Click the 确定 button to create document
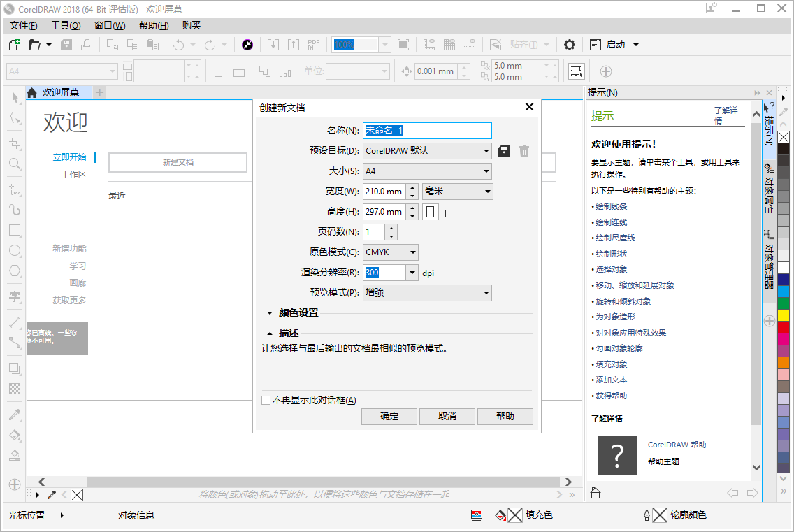794x532 pixels. 389,416
